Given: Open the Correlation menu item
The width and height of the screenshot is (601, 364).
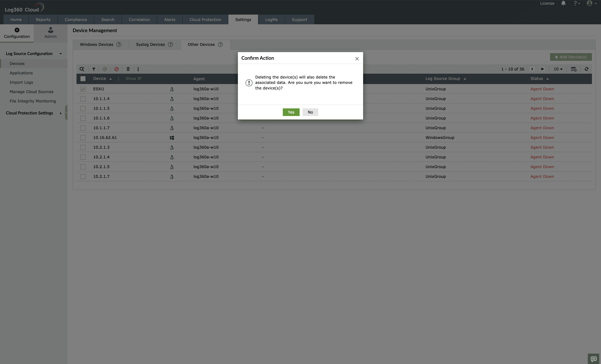Looking at the screenshot, I should [139, 19].
